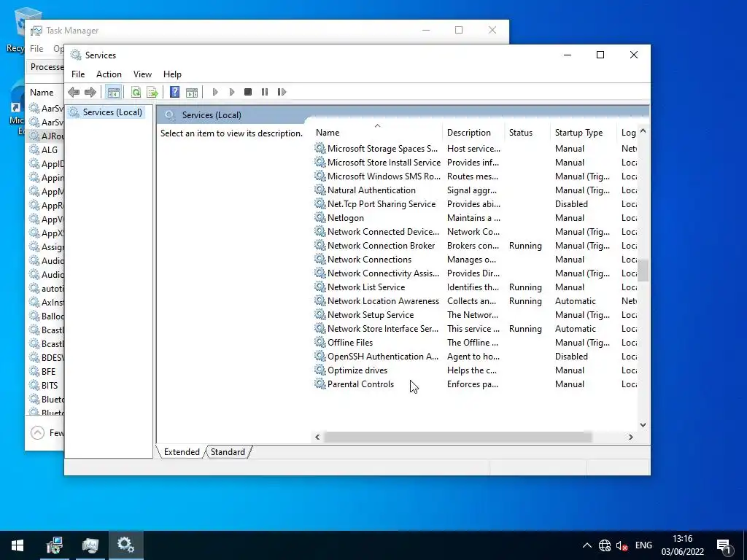Select Net.Tcp Port Sharing Service
This screenshot has width=747, height=560.
[476, 204]
